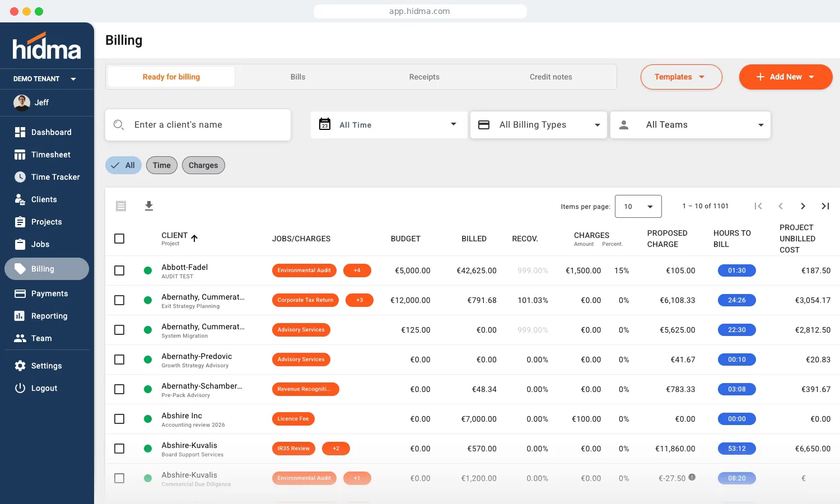Open the Timesheet sidebar icon
The width and height of the screenshot is (840, 504).
coord(20,155)
